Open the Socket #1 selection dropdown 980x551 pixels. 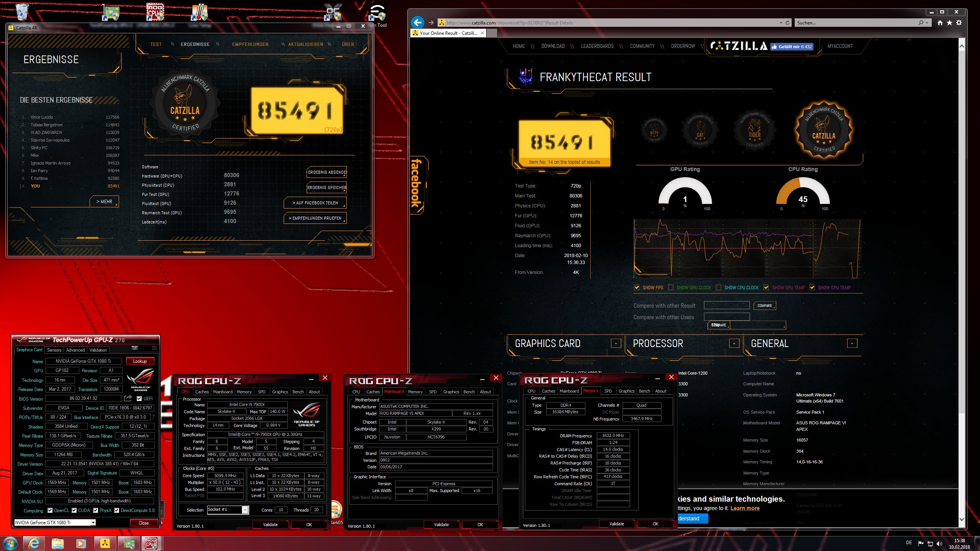[245, 510]
